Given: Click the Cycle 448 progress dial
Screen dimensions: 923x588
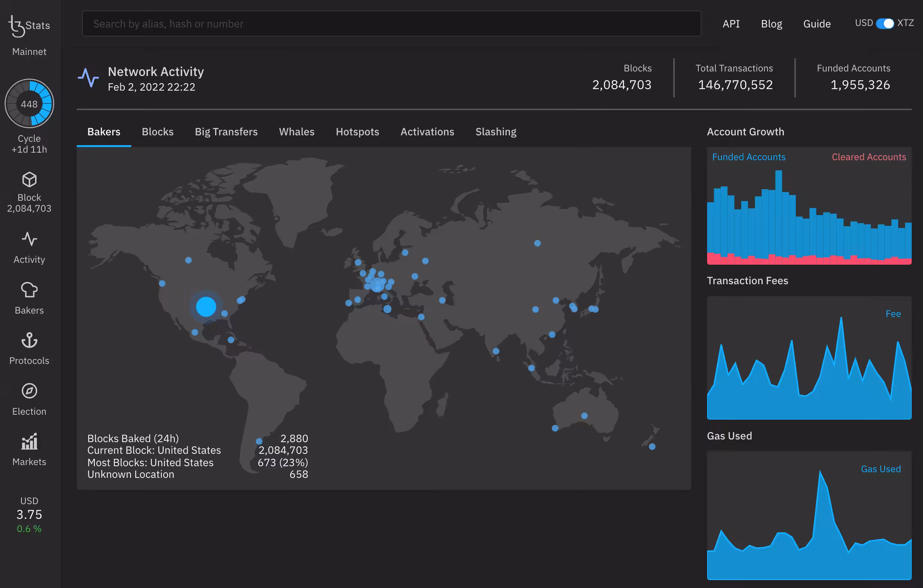Looking at the screenshot, I should click(x=29, y=103).
